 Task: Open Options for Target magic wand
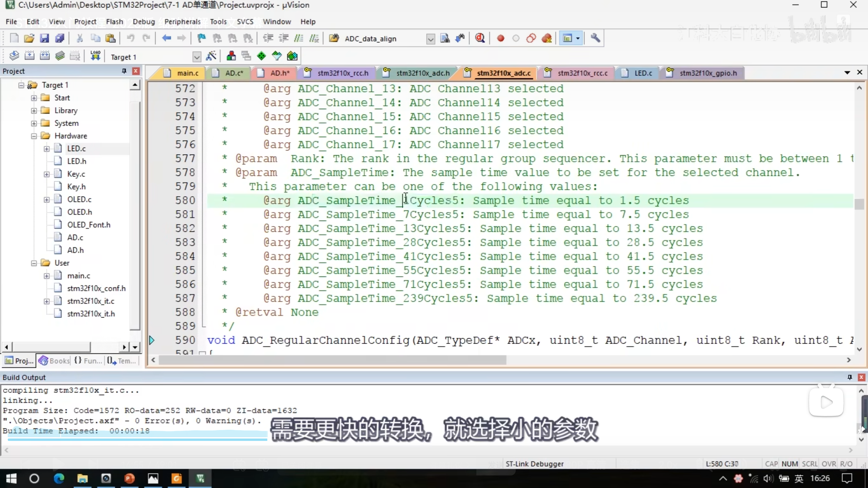(211, 56)
